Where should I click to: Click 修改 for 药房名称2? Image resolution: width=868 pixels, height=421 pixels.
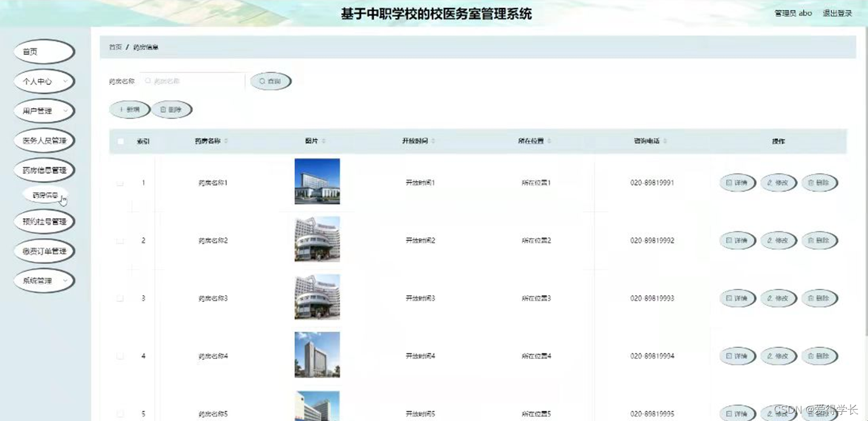pos(778,241)
